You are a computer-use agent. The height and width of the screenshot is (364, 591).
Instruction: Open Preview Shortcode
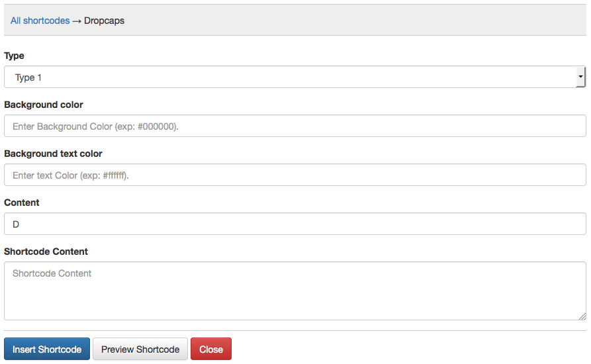[140, 349]
